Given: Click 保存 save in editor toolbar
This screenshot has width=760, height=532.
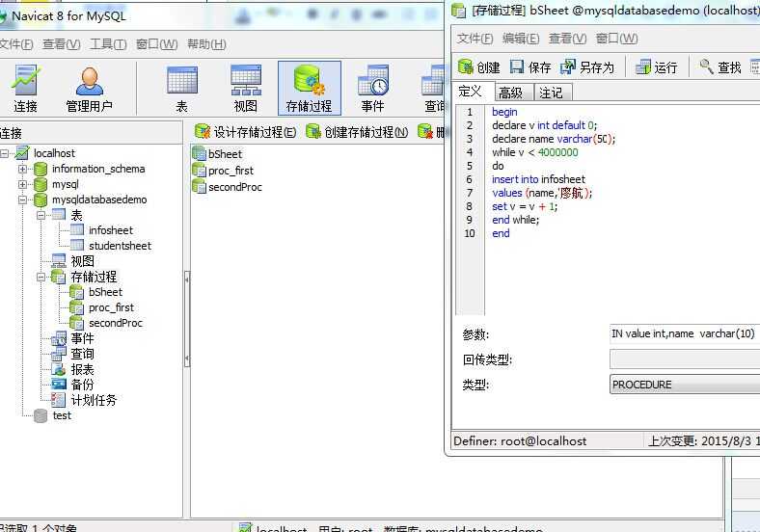Looking at the screenshot, I should [530, 66].
